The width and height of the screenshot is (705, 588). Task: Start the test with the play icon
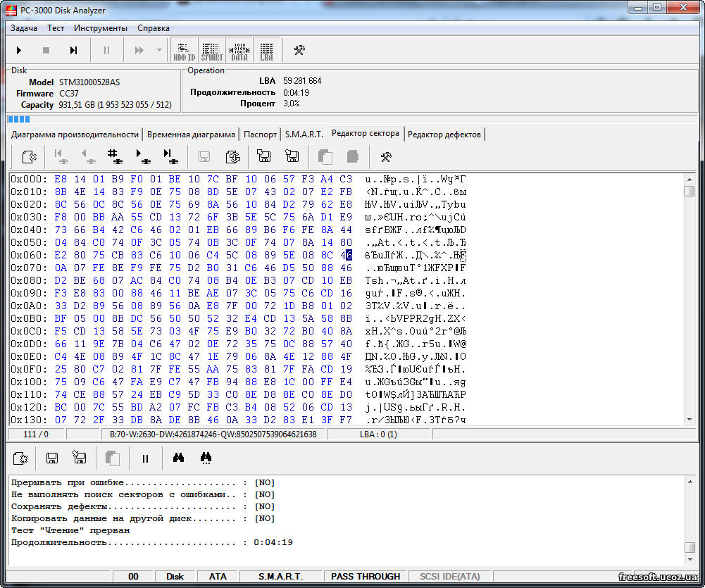point(19,50)
